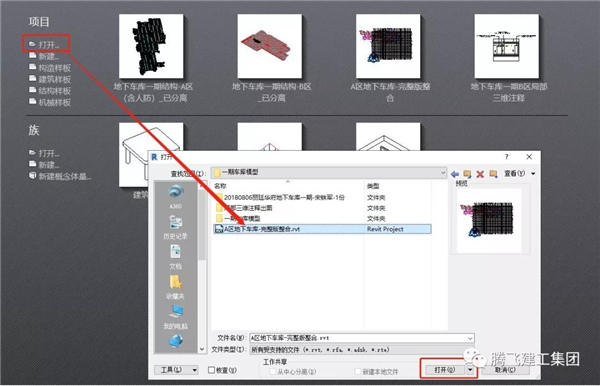Click the up-one-level folder icon
Screen dimensions: 600x386
click(467, 174)
